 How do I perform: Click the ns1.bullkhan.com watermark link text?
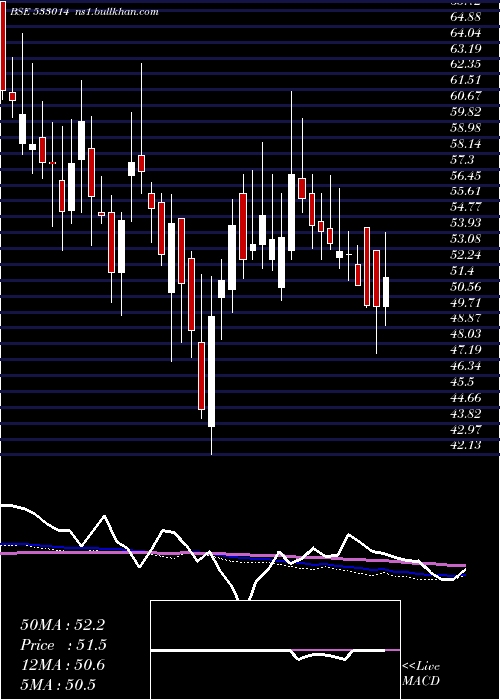[x=116, y=12]
